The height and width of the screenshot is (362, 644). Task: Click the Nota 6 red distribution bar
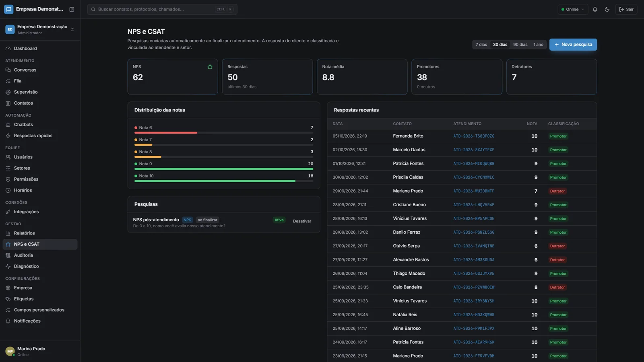coord(166,133)
